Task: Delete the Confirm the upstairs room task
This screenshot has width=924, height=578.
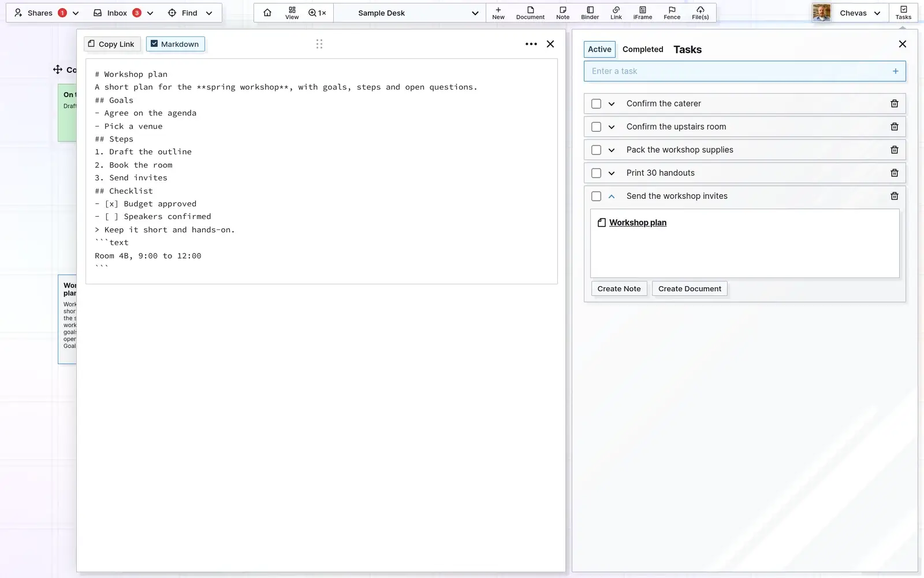Action: 895,127
